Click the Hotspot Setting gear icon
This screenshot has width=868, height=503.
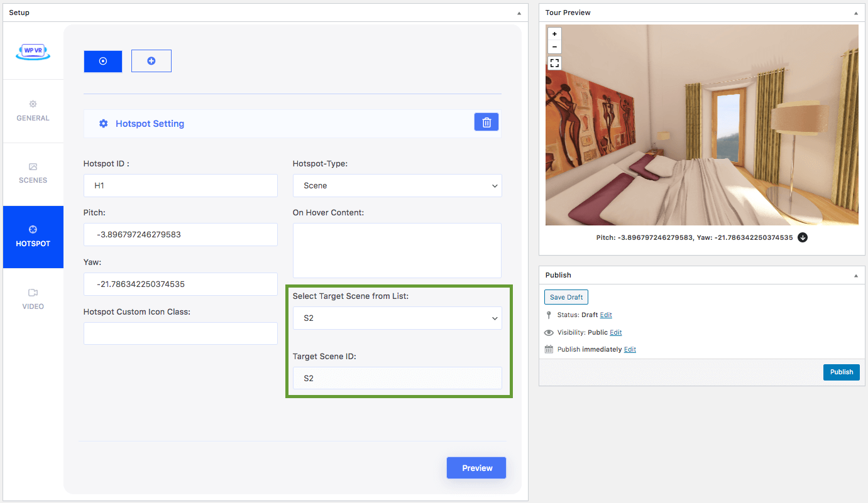tap(104, 124)
